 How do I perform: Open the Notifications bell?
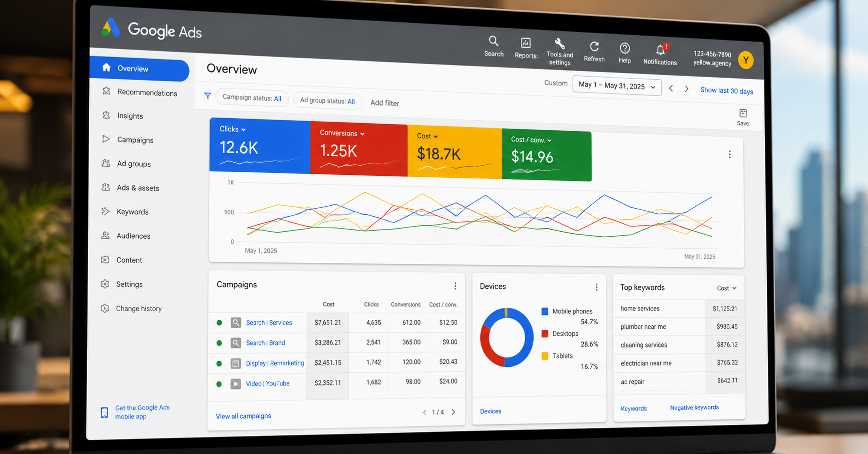point(661,50)
